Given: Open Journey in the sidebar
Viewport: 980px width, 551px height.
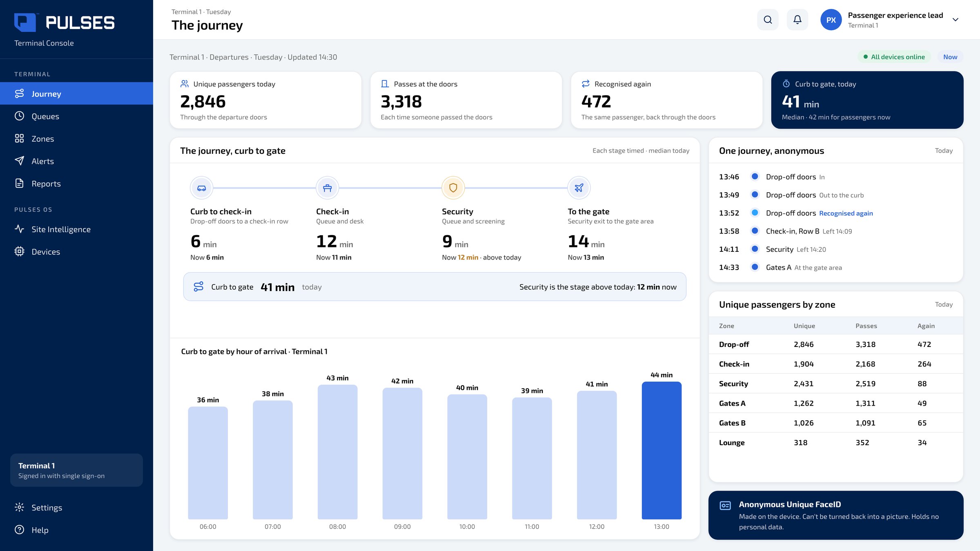Looking at the screenshot, I should pos(76,93).
